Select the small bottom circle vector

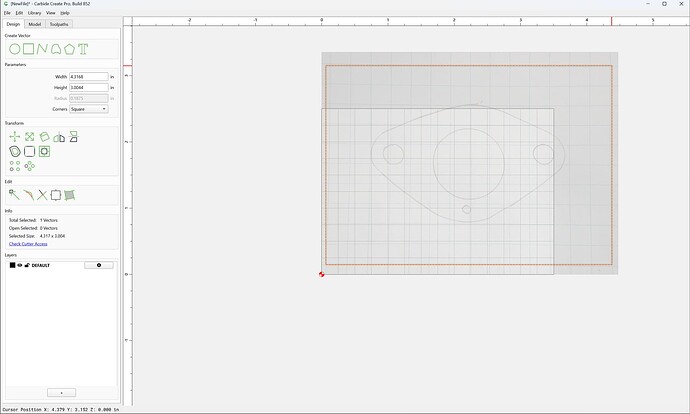(x=466, y=209)
